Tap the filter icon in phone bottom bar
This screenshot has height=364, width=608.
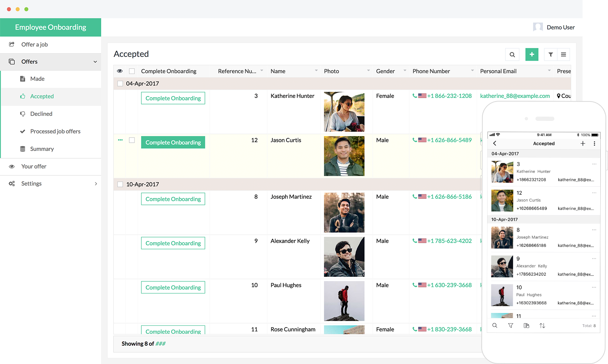(x=510, y=325)
